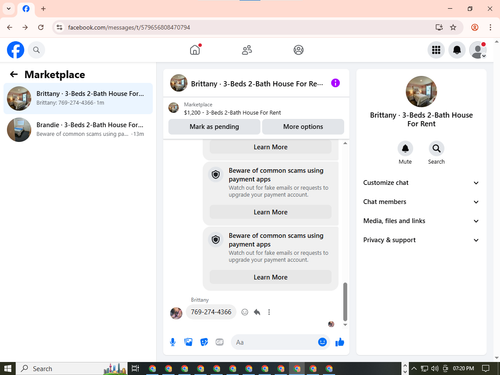This screenshot has height=375, width=500.
Task: Open the $1,200 3-Beds listing link
Action: pos(232,113)
